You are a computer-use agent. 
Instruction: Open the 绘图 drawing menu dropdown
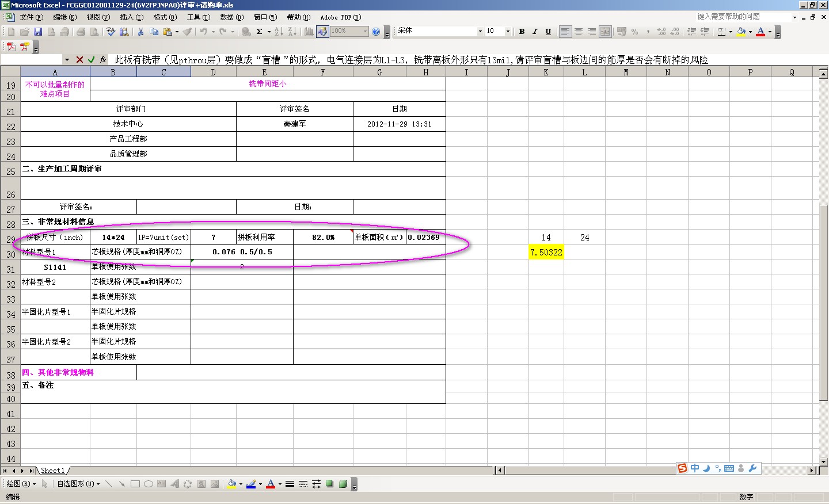pos(21,484)
